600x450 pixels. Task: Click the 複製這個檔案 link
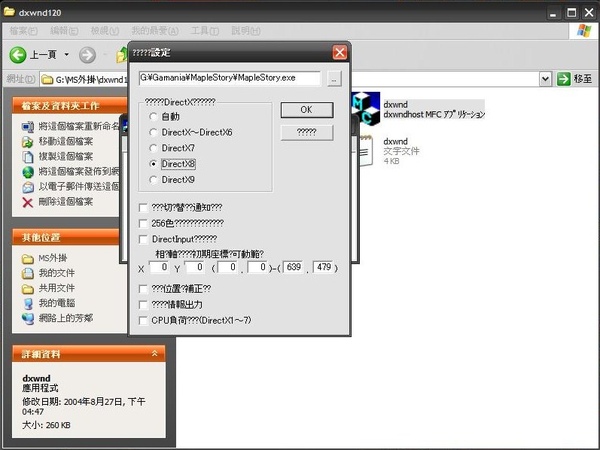click(x=66, y=157)
